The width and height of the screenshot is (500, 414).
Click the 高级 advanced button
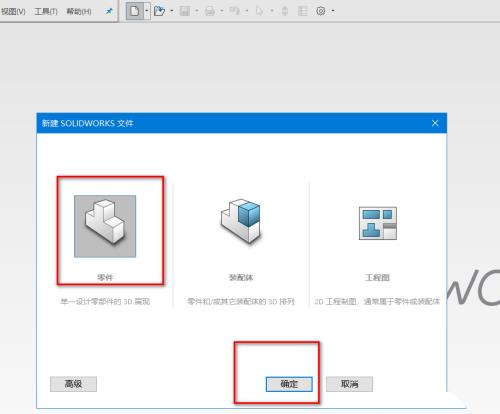pos(73,384)
